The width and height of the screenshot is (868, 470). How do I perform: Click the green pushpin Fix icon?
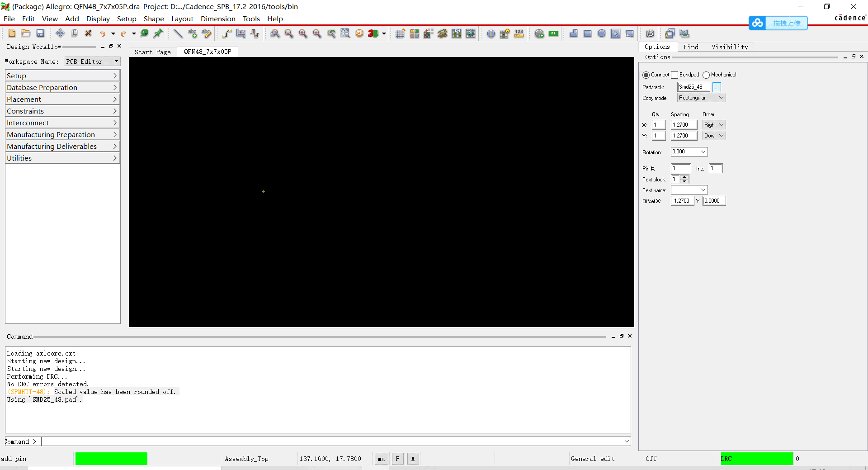tap(158, 33)
